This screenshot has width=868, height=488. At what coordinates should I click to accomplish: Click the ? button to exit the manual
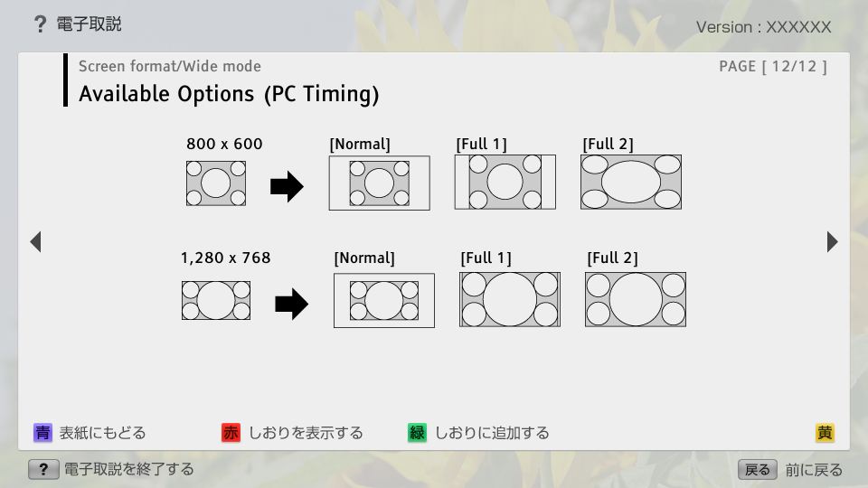(43, 469)
